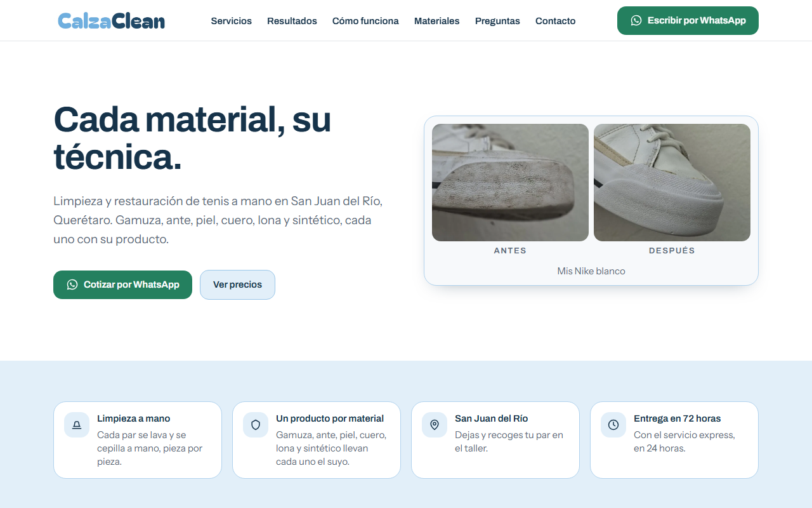The height and width of the screenshot is (508, 812).
Task: Click the Entrega en 72 horas heading
Action: [x=677, y=418]
